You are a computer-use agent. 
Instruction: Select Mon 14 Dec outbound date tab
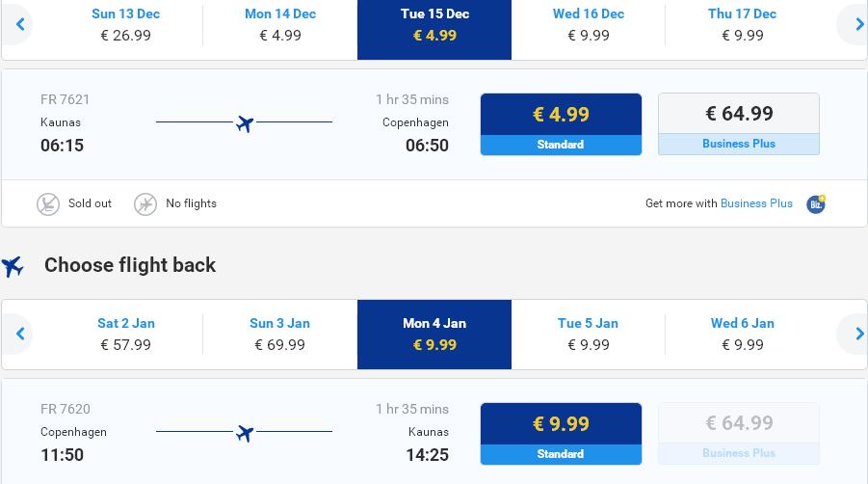click(x=280, y=25)
